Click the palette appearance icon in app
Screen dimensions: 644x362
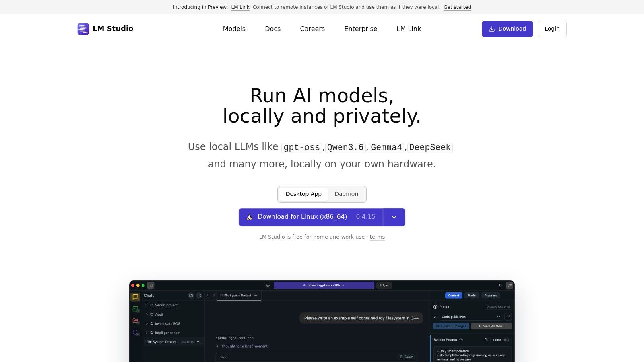[x=501, y=286]
